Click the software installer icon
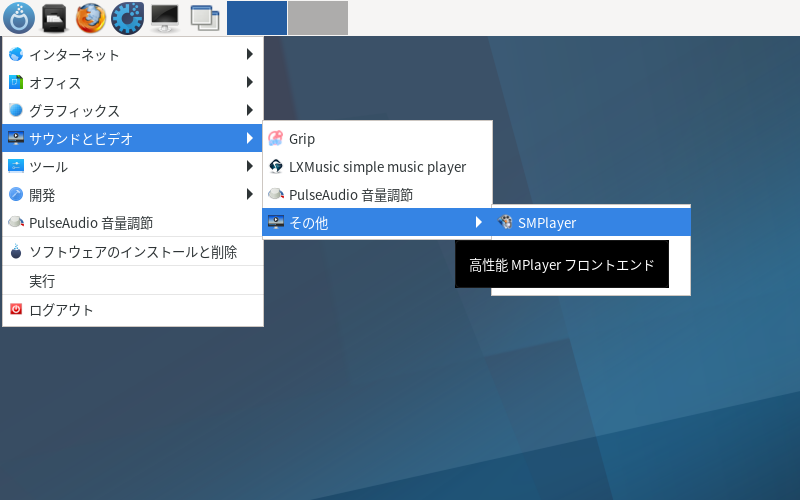Screen dimensions: 800x500 coord(16,251)
